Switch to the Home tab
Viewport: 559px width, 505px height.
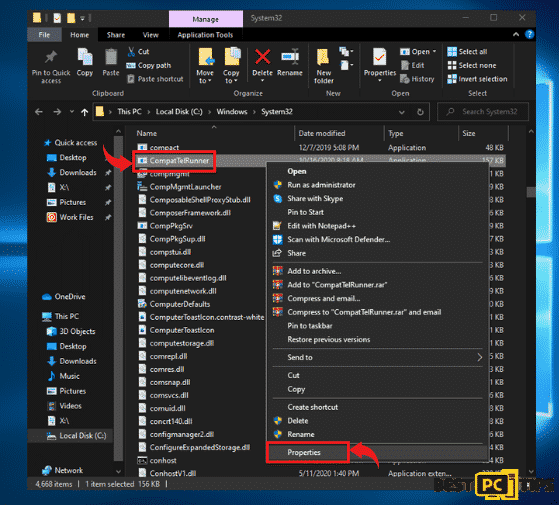click(x=80, y=35)
